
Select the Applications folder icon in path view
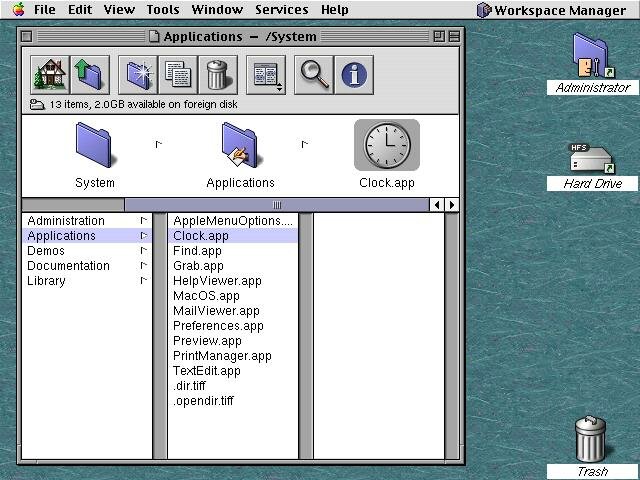[240, 145]
